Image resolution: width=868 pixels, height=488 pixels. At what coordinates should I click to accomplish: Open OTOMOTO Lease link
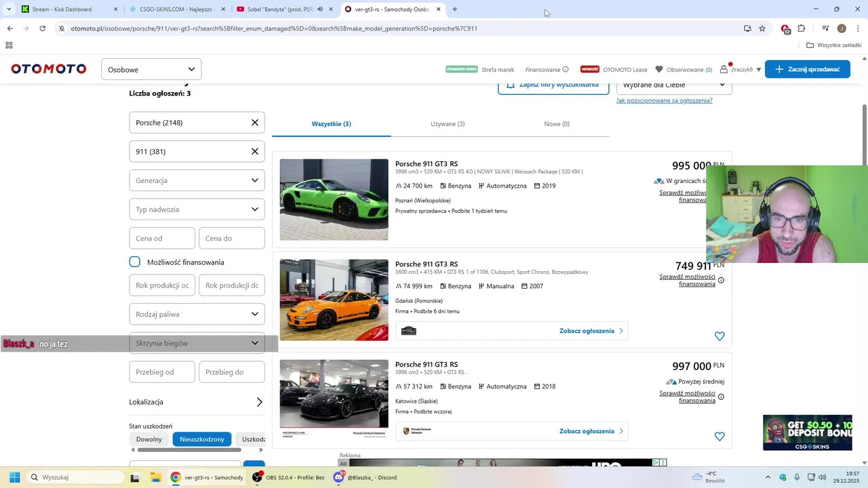(625, 70)
